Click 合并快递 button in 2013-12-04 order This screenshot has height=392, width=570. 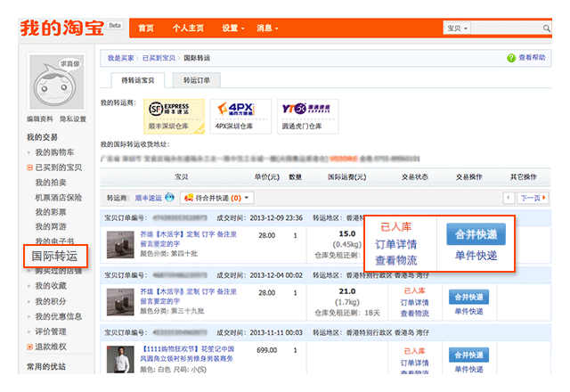pyautogui.click(x=469, y=297)
